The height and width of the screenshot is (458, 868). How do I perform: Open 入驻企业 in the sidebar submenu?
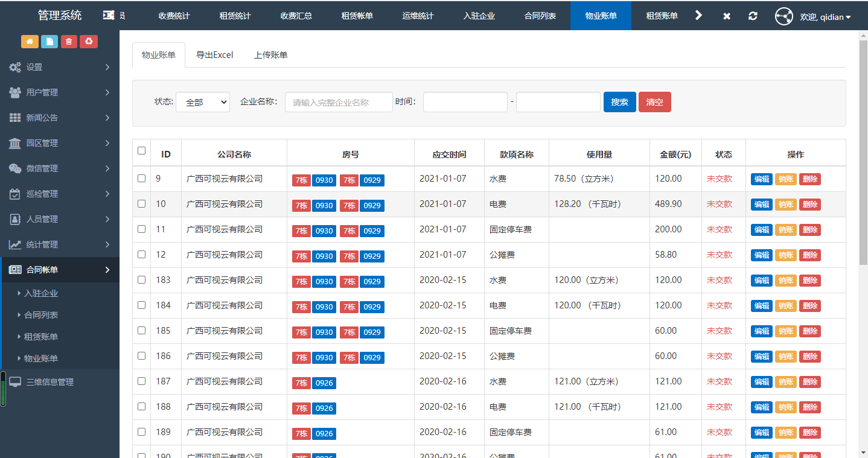coord(41,293)
